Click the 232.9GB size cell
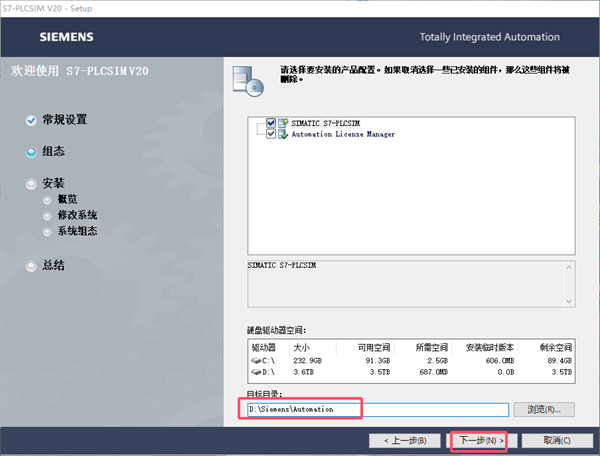The width and height of the screenshot is (600, 456). [308, 361]
